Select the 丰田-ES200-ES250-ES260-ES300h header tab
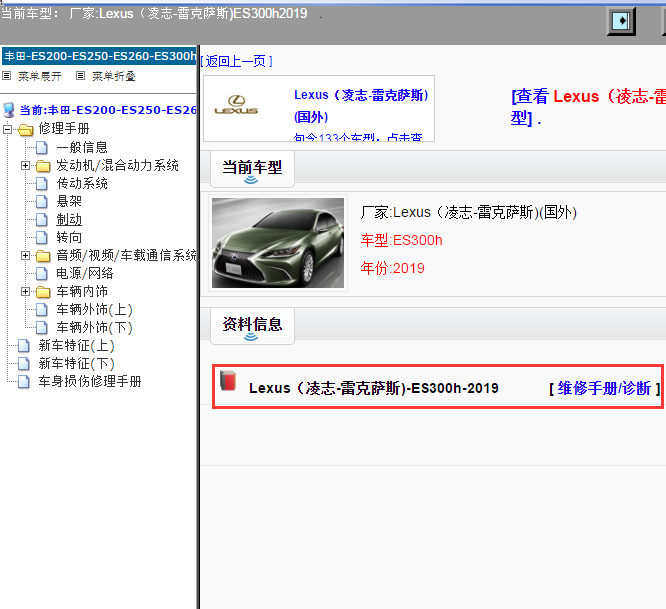The height and width of the screenshot is (609, 666). coord(99,56)
